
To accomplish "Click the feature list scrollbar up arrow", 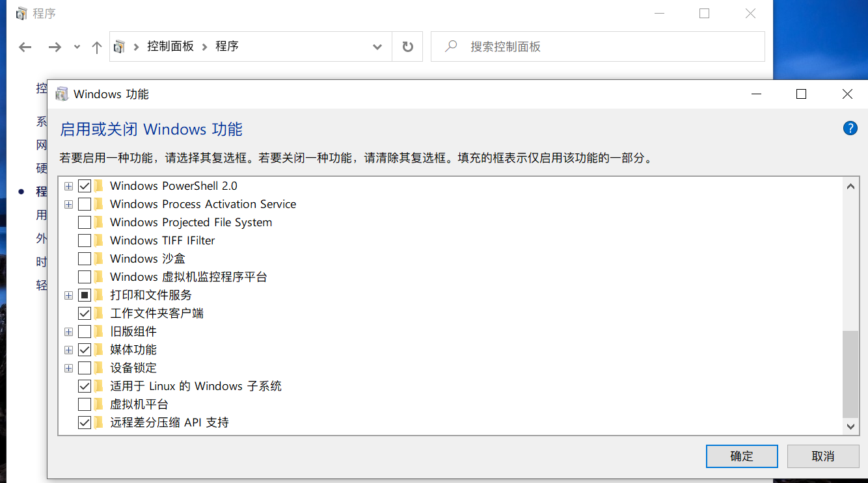I will (850, 187).
